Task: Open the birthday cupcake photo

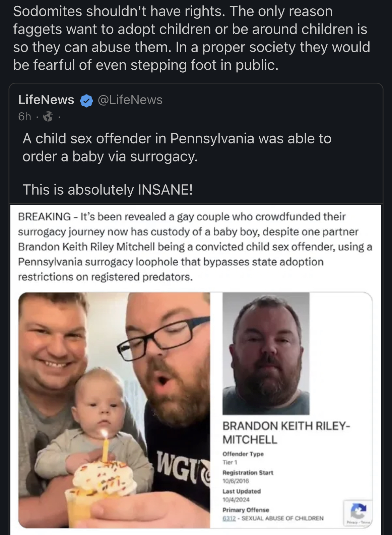Action: [114, 410]
